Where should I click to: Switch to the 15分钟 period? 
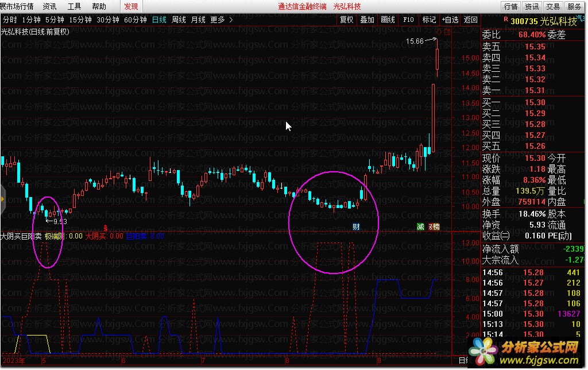(80, 20)
